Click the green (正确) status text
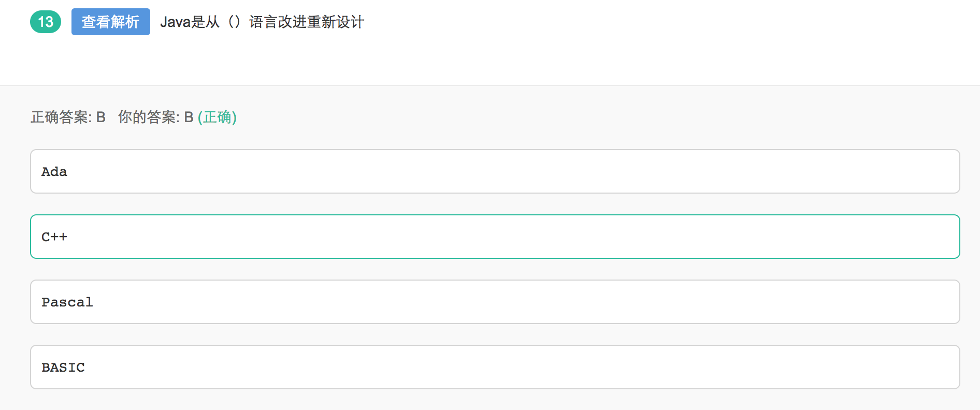Image resolution: width=980 pixels, height=410 pixels. click(x=217, y=117)
